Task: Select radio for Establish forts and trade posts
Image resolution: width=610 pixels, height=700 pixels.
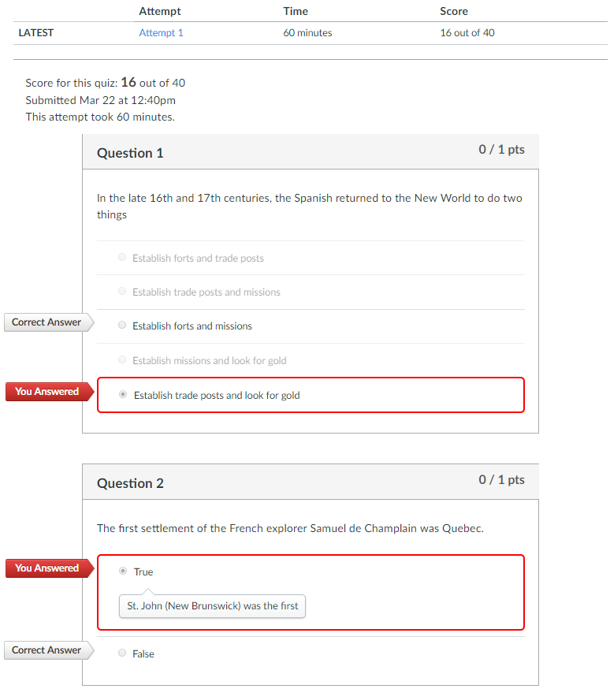Action: (122, 257)
